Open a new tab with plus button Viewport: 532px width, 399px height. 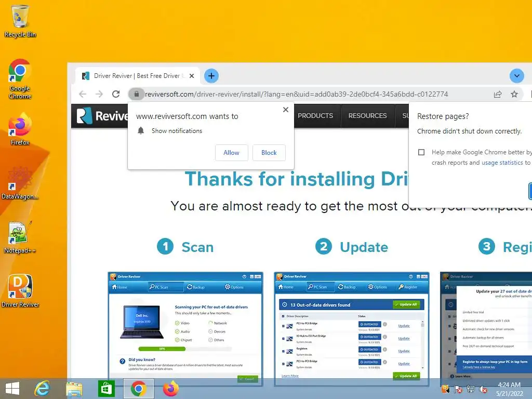pyautogui.click(x=211, y=76)
